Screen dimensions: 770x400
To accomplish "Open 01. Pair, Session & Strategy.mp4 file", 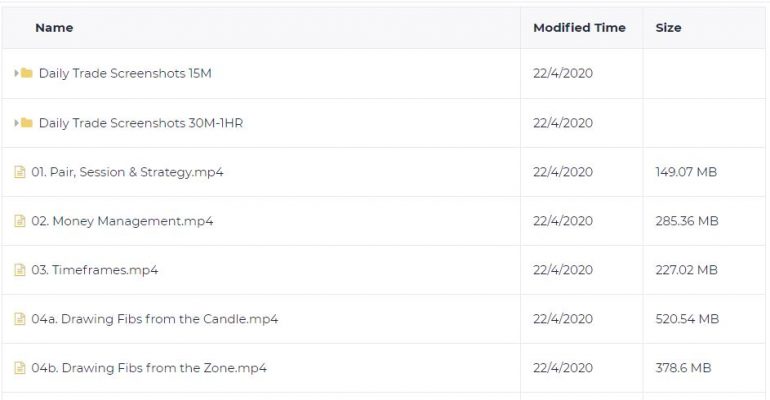I will [127, 172].
